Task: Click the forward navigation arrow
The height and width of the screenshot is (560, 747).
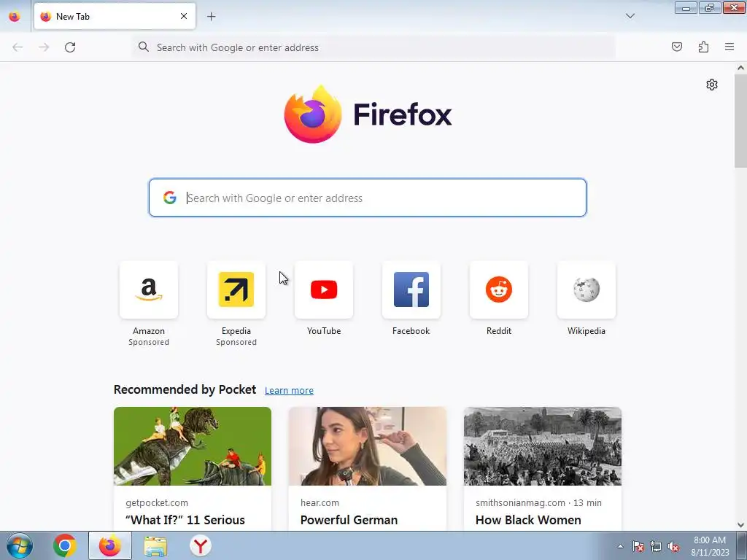Action: [44, 47]
